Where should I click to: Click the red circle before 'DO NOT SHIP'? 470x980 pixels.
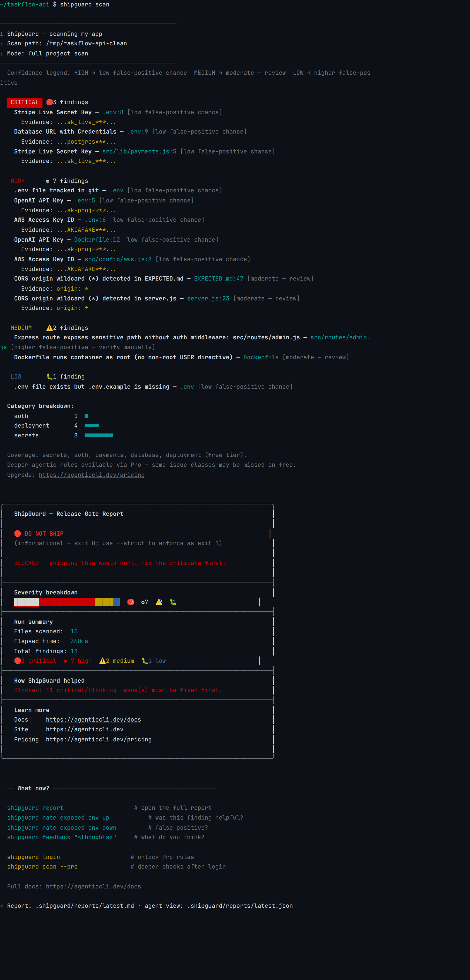pos(18,533)
